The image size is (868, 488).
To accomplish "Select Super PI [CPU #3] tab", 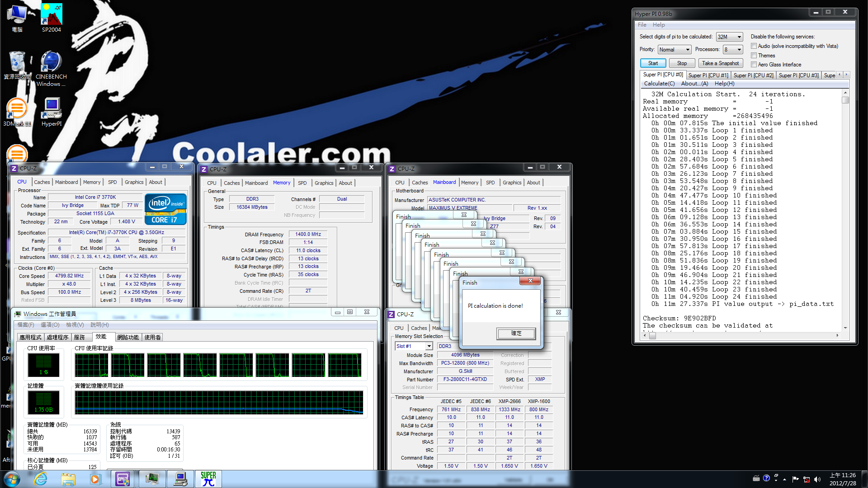I will click(x=798, y=75).
